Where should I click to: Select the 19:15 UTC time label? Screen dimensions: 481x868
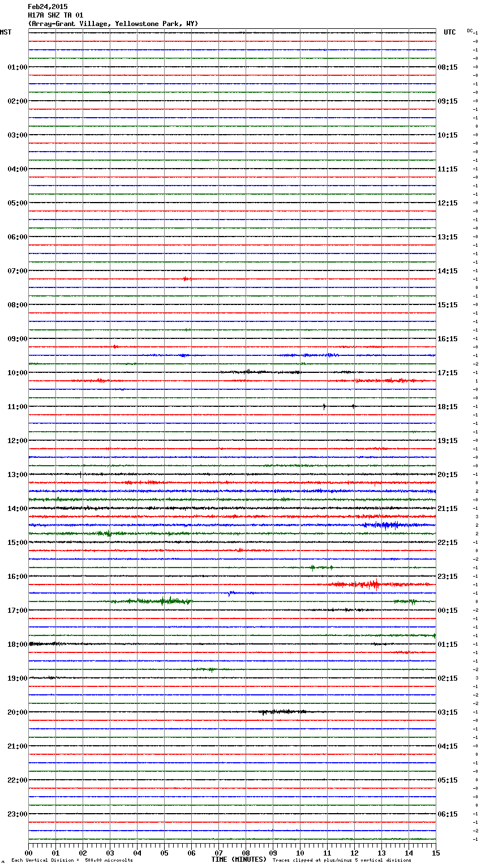tap(448, 441)
